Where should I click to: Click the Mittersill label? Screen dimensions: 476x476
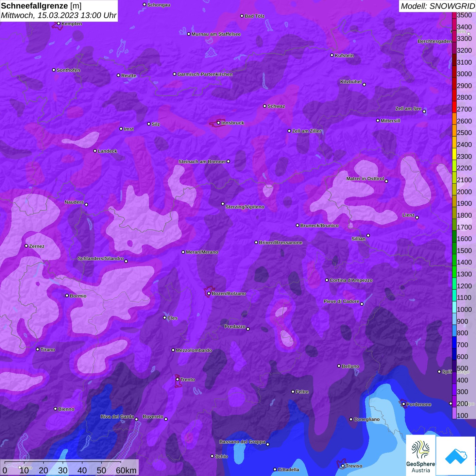pyautogui.click(x=390, y=121)
